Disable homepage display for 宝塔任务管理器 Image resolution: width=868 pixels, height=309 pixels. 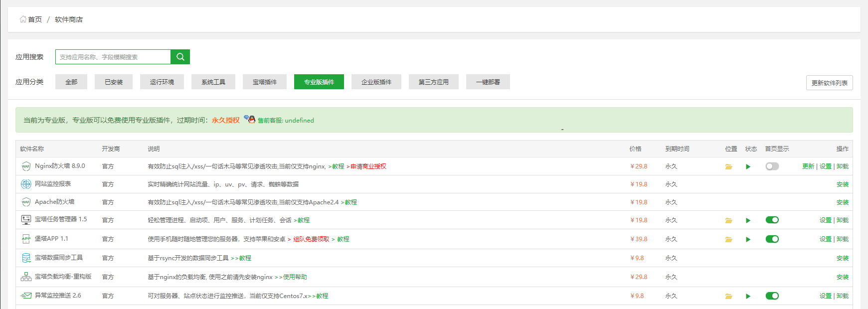(772, 220)
